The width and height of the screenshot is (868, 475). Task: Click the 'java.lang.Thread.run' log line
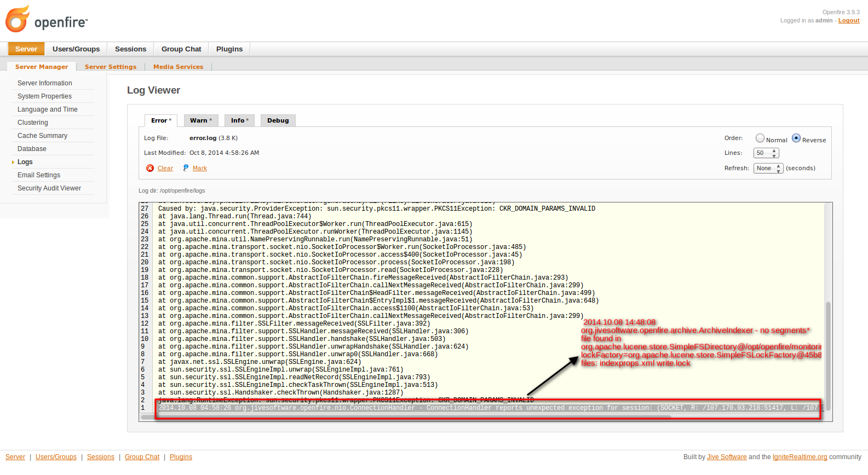pos(234,216)
